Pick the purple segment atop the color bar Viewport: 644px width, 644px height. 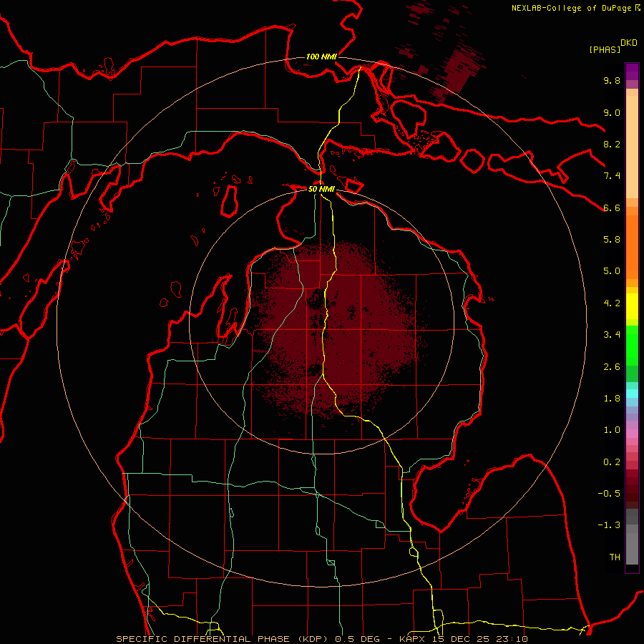(x=632, y=72)
